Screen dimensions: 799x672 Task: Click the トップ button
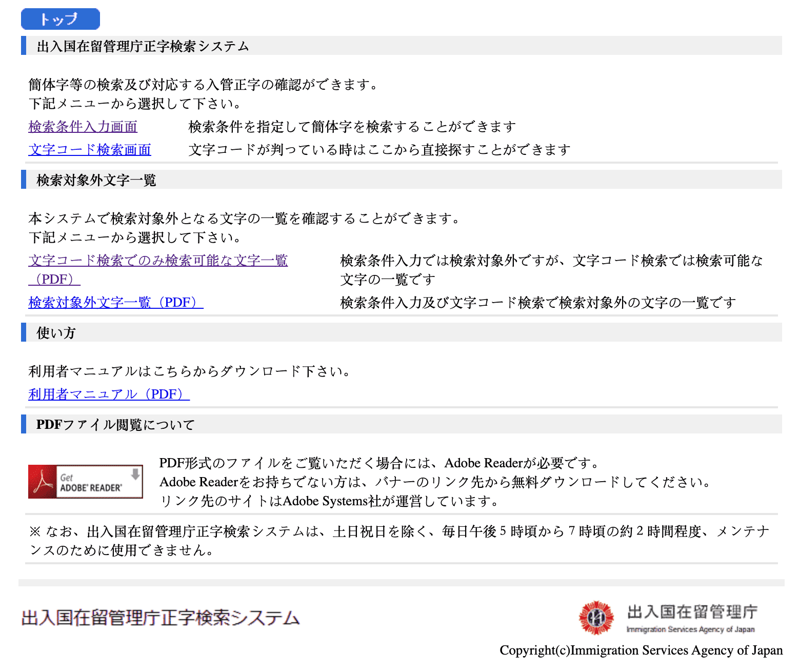60,18
